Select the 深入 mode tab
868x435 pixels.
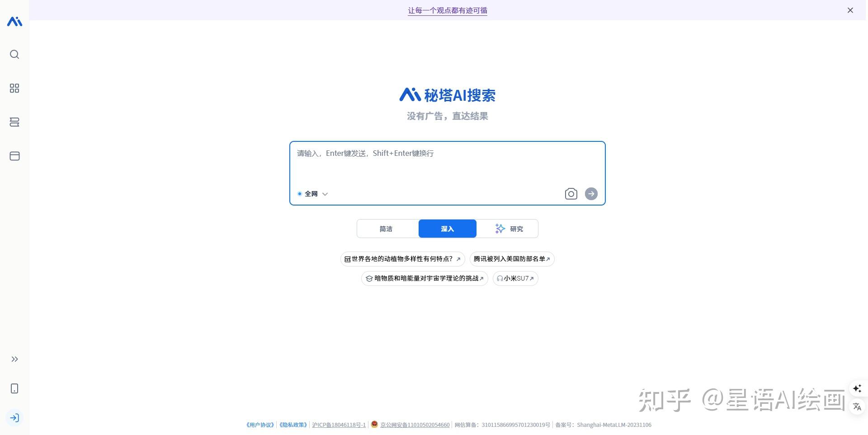[448, 229]
